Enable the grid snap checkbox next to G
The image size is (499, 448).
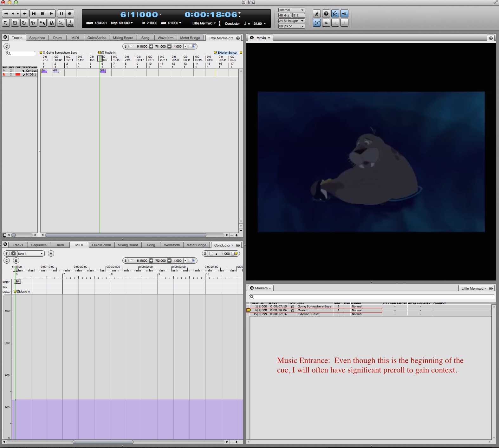pyautogui.click(x=211, y=254)
